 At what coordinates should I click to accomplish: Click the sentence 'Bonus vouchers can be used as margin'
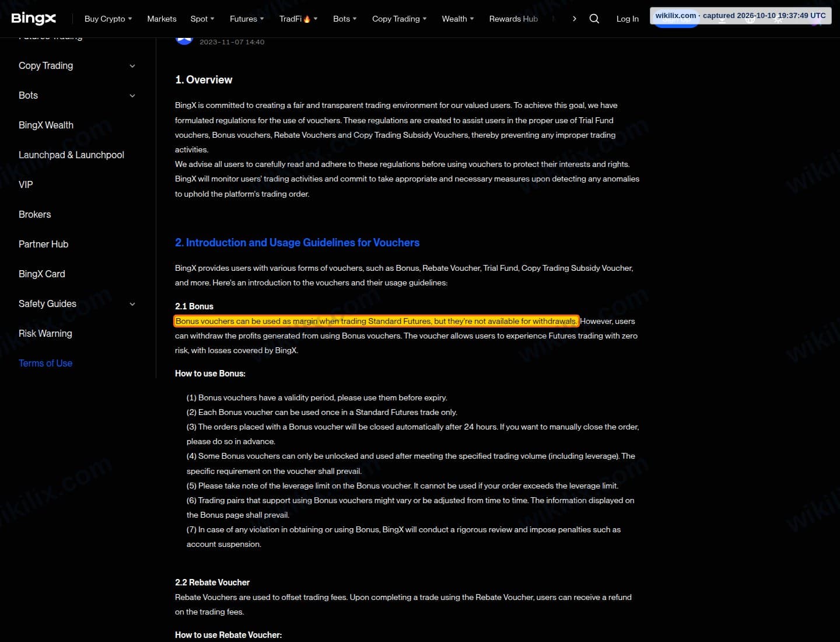[376, 321]
